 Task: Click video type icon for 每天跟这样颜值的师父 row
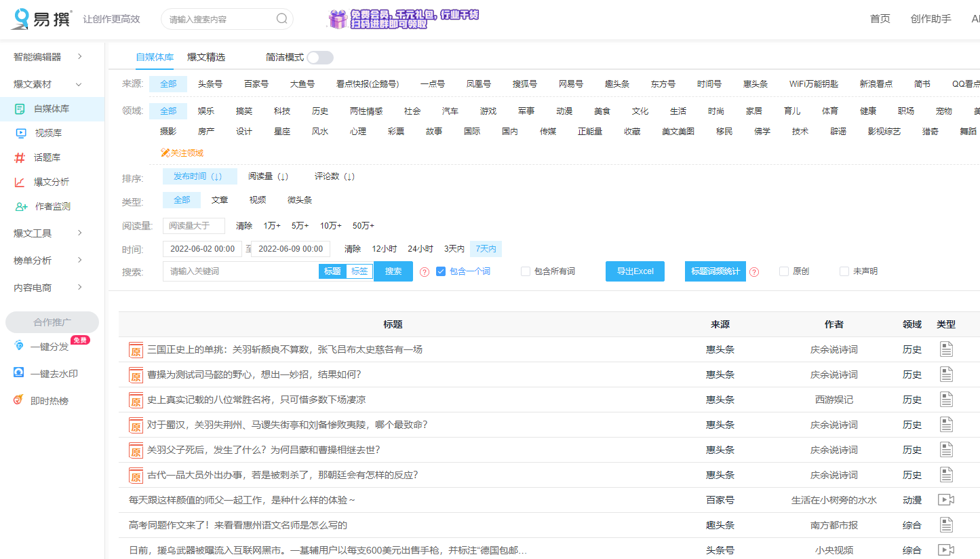(946, 500)
